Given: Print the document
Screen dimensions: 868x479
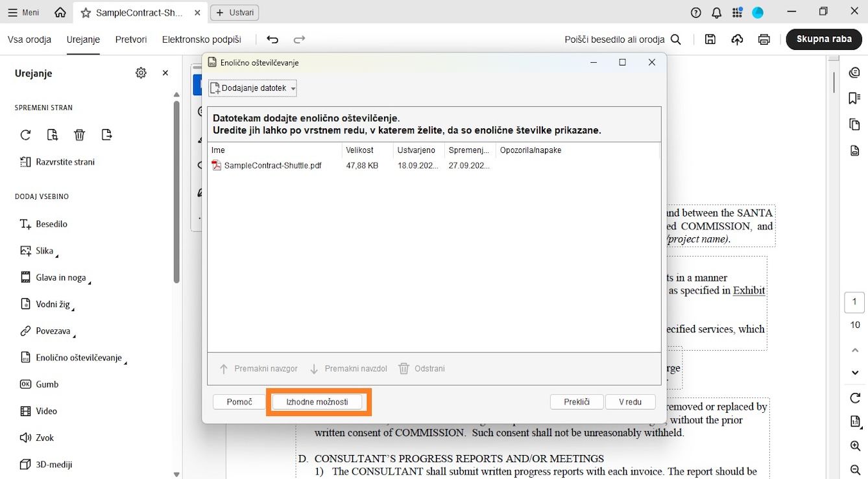Looking at the screenshot, I should click(x=764, y=40).
